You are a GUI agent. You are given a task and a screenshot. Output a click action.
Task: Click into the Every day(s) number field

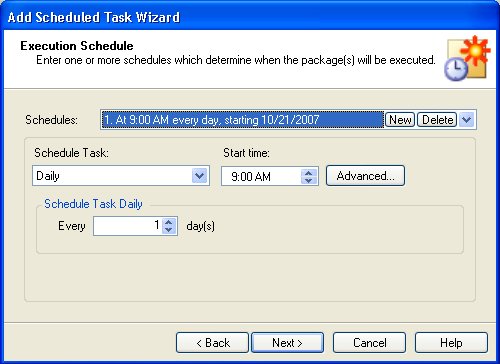coord(128,226)
